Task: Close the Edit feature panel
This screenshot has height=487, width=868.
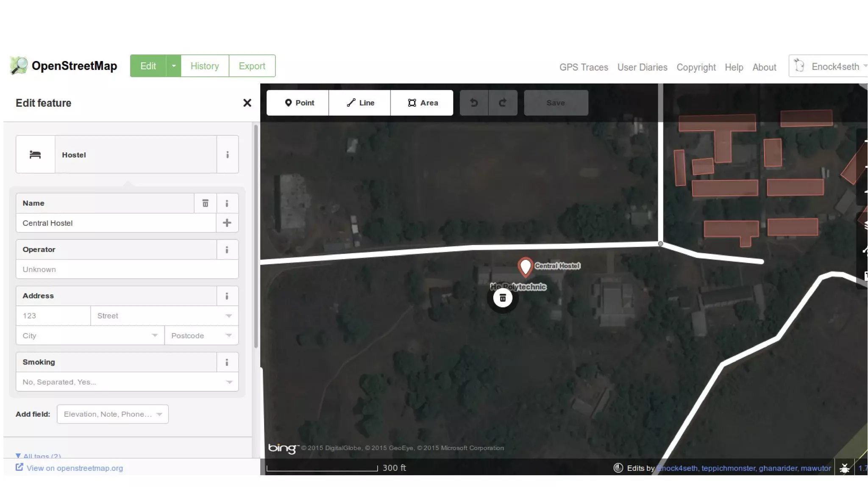Action: click(247, 103)
